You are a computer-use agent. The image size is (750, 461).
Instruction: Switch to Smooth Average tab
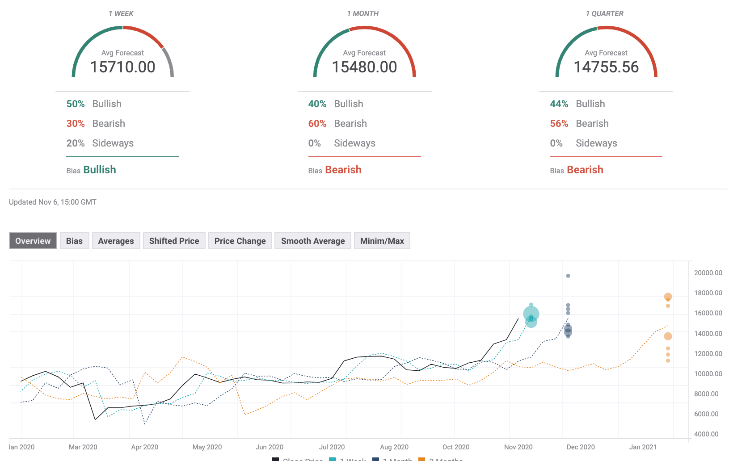(x=313, y=241)
